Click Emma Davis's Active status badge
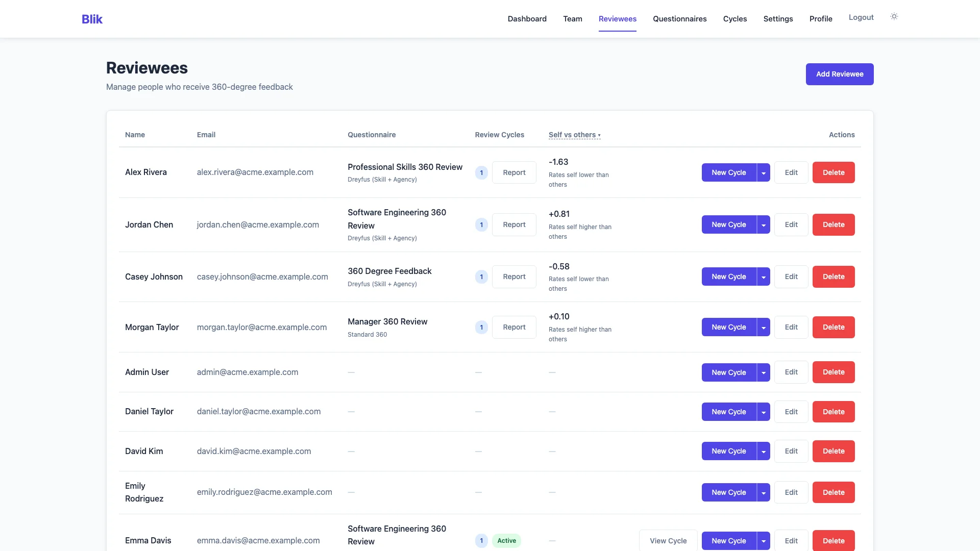980x551 pixels. [x=506, y=541]
